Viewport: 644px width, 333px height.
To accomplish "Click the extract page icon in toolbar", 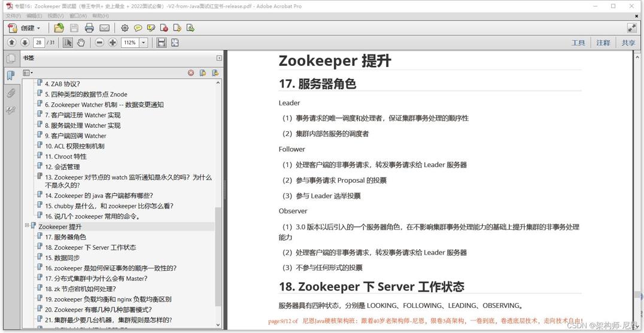I will pos(177,28).
